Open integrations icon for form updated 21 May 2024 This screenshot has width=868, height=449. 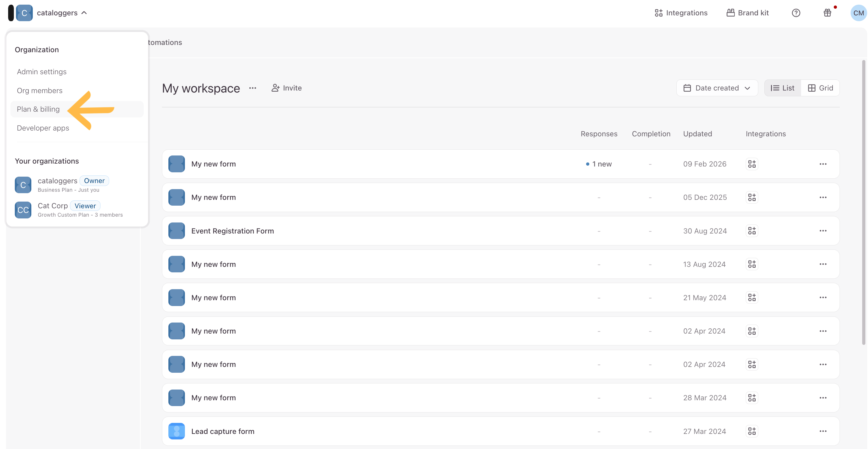click(x=752, y=298)
